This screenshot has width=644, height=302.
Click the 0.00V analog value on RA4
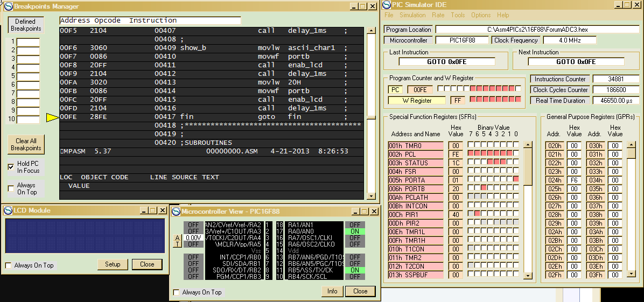pyautogui.click(x=193, y=238)
